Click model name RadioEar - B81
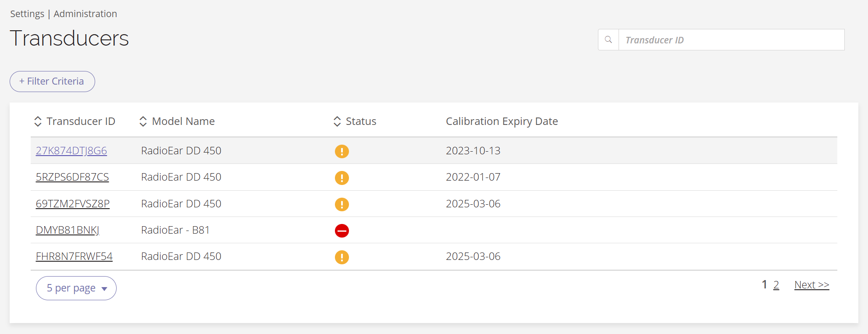The image size is (868, 334). [175, 230]
